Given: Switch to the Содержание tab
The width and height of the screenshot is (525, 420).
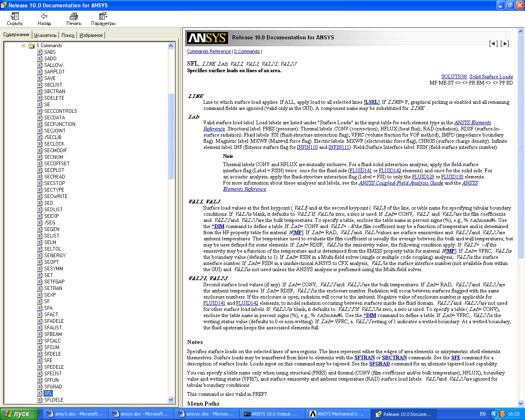Looking at the screenshot, I should click(x=16, y=34).
